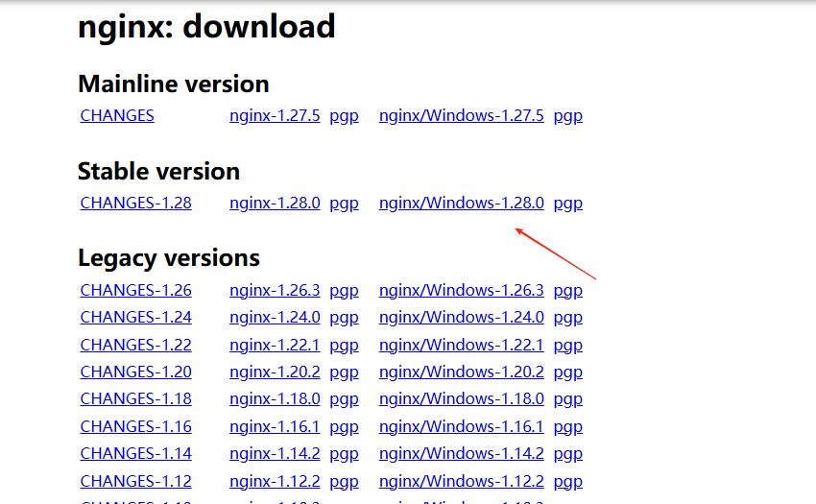
Task: Open CHANGES-1.12 link
Action: point(135,481)
